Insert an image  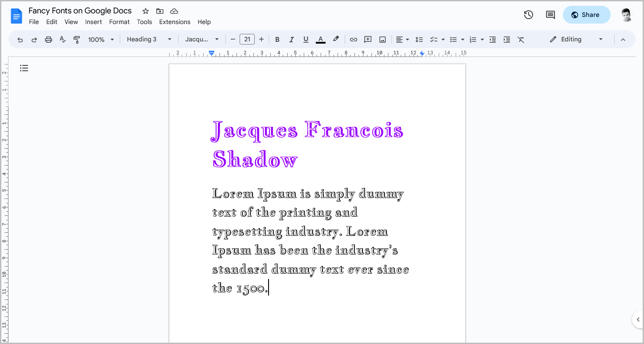(x=382, y=39)
